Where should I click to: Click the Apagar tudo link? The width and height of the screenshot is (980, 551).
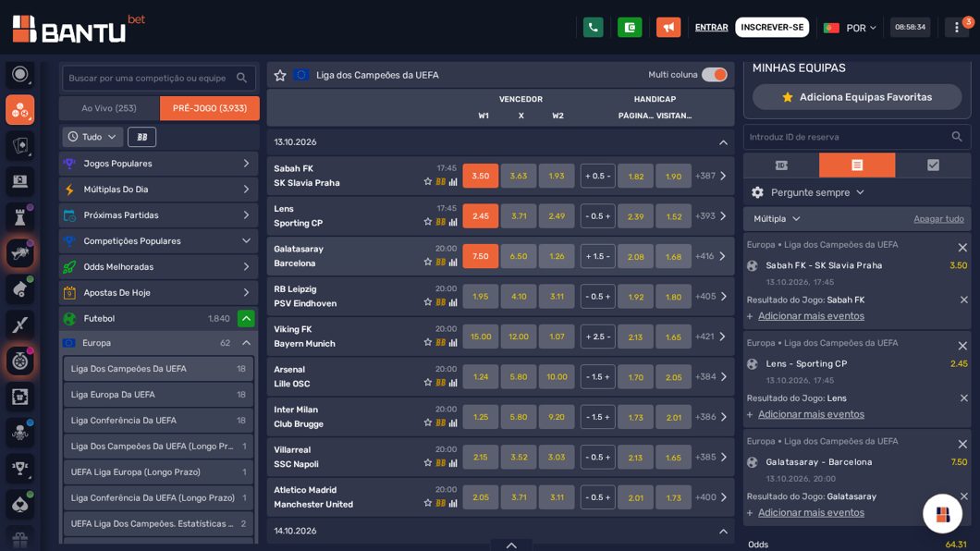point(938,219)
